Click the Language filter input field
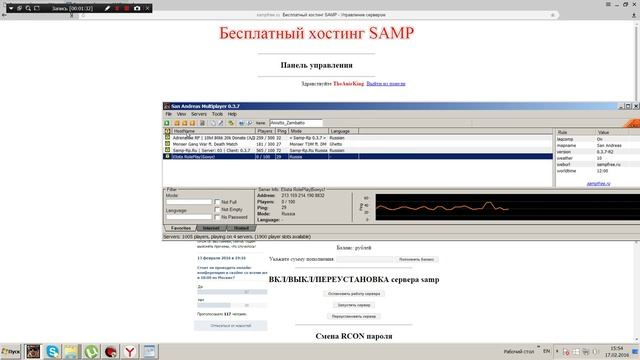This screenshot has width=640, height=360. pyautogui.click(x=189, y=217)
